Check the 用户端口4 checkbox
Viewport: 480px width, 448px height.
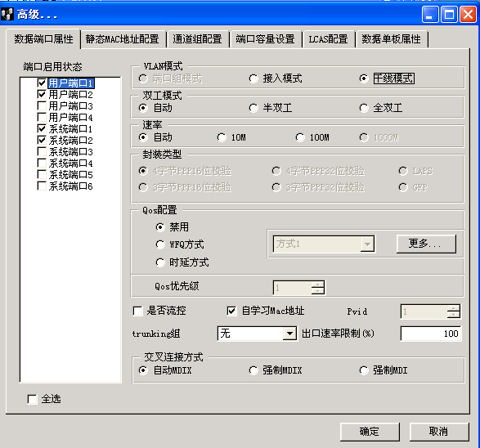click(42, 117)
